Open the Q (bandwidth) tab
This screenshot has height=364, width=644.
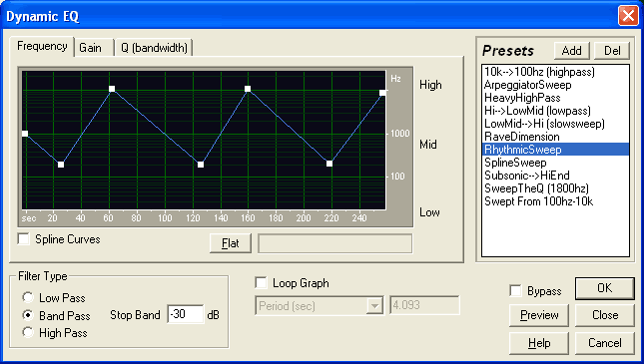coord(154,48)
